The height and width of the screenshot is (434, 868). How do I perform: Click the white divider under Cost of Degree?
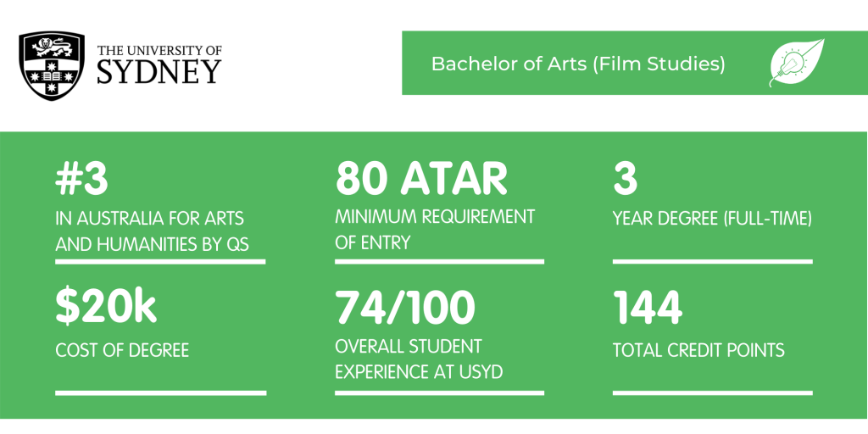160,392
